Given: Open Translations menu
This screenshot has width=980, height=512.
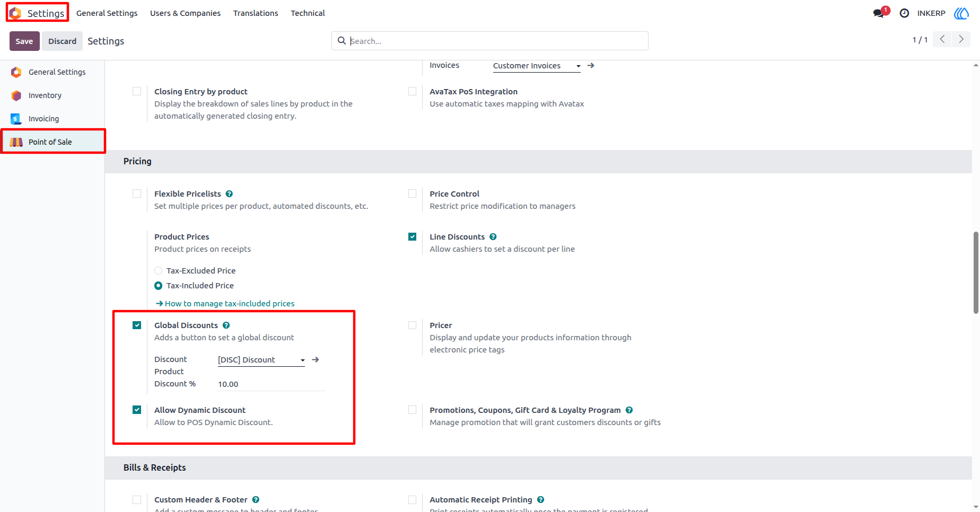Looking at the screenshot, I should point(256,13).
